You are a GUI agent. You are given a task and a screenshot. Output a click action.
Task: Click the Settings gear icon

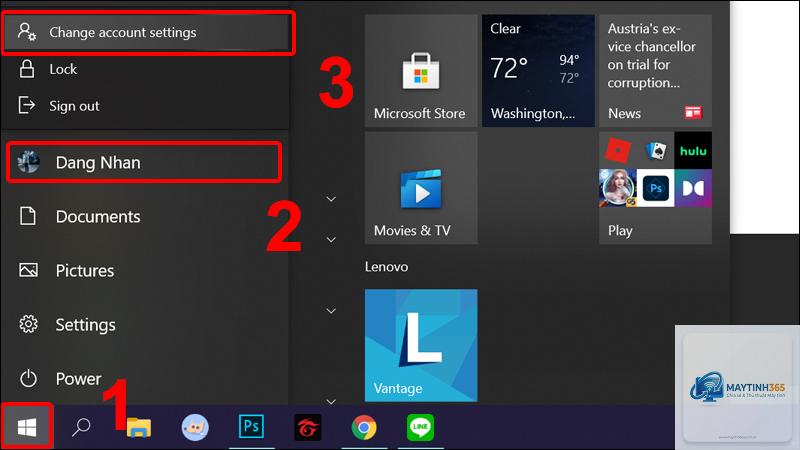coord(28,324)
